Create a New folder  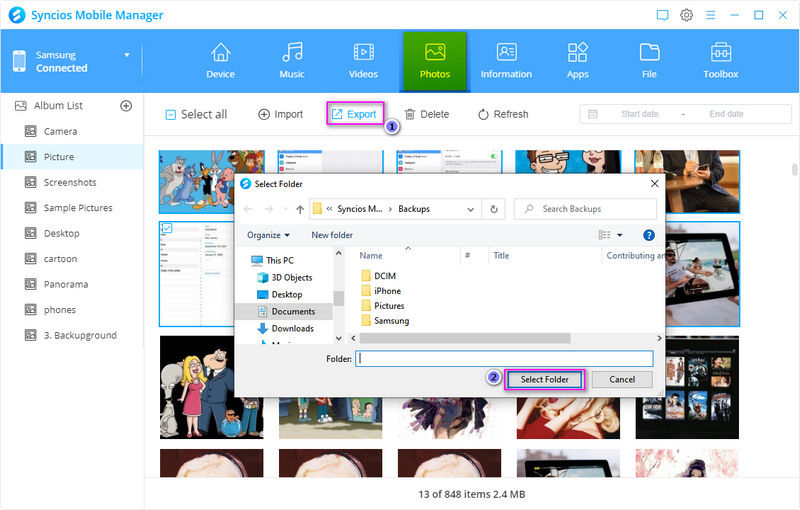tap(332, 235)
